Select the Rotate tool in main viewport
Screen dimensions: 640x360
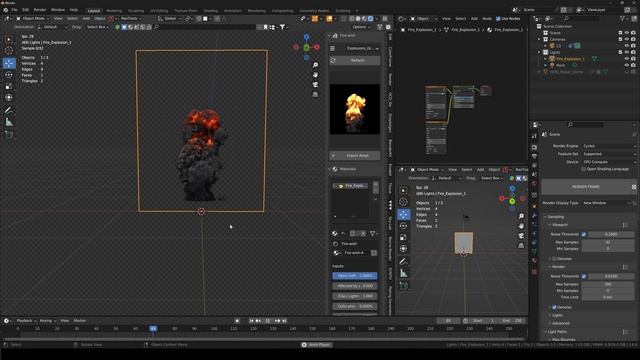tap(9, 75)
